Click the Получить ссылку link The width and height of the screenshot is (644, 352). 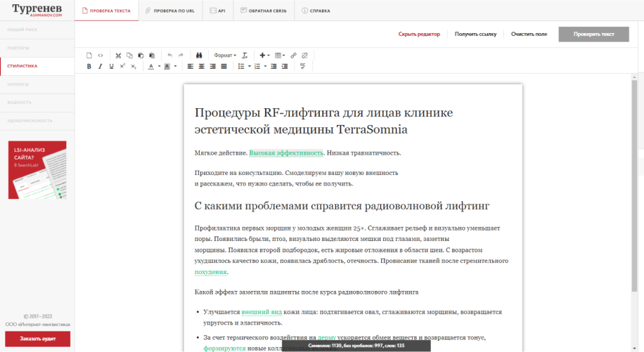pyautogui.click(x=475, y=34)
